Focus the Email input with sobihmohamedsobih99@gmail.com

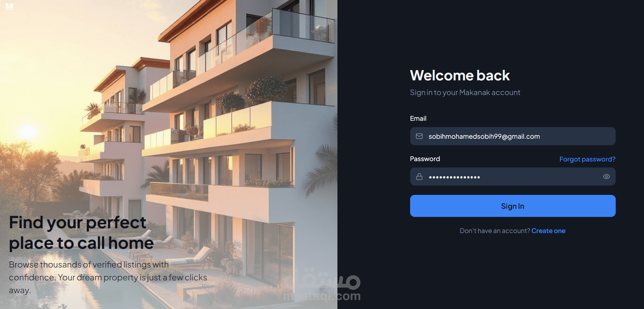pos(513,136)
